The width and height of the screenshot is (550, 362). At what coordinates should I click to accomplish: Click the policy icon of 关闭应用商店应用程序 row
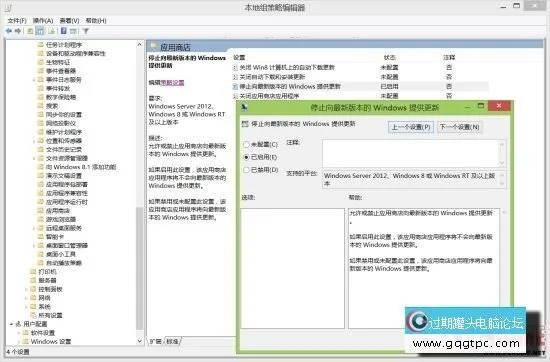tap(235, 96)
